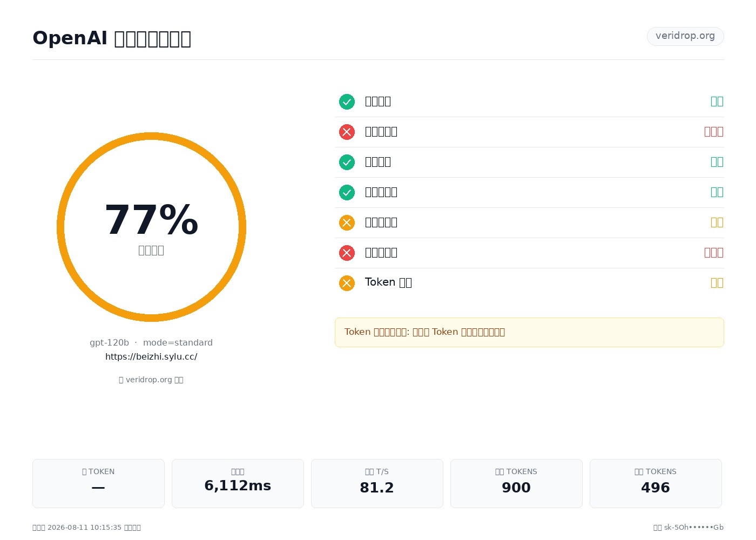Click the first orange cross icon in checklist
Viewport: 756px width, 540px height.
coord(347,222)
